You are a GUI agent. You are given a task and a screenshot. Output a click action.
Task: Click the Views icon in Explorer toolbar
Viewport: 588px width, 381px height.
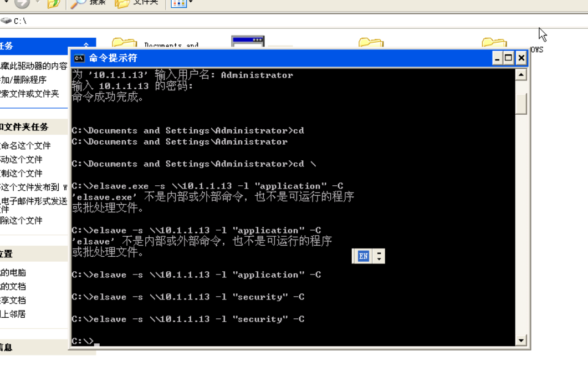coord(179,3)
